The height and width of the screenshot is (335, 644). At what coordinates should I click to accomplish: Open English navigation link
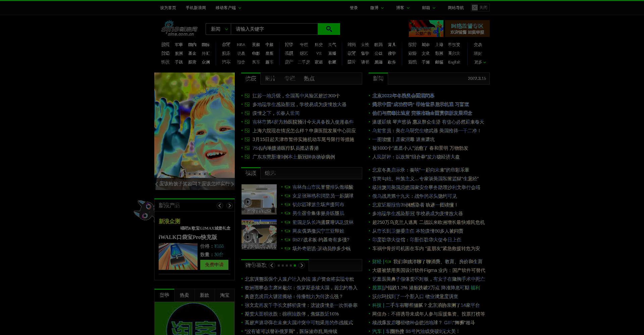(454, 62)
